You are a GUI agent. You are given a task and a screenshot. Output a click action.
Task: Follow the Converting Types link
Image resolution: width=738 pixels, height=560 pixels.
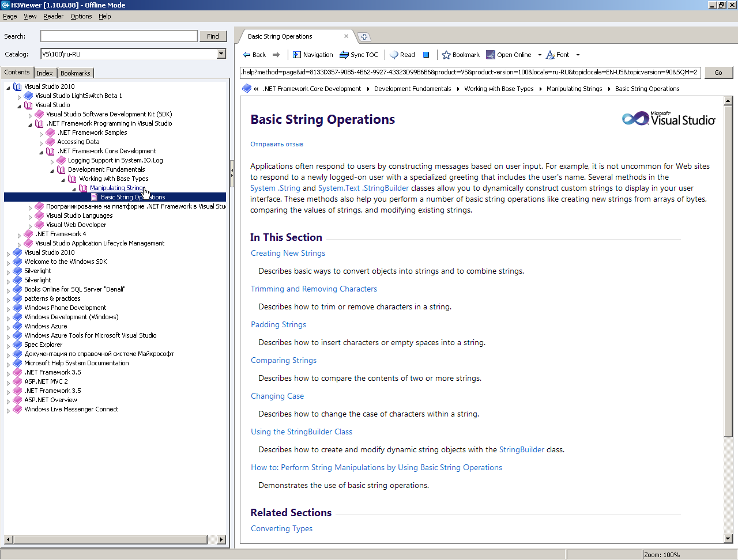(281, 528)
